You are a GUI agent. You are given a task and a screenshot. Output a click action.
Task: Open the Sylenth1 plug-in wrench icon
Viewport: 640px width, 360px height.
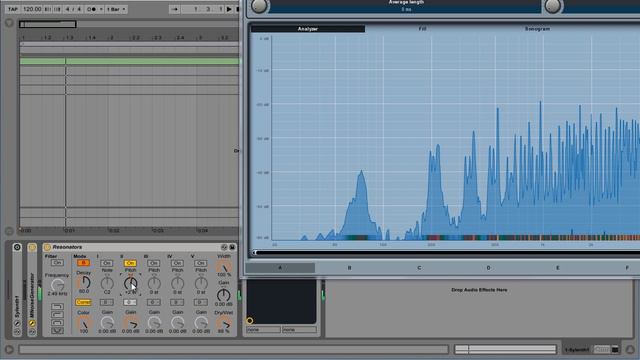tap(17, 323)
